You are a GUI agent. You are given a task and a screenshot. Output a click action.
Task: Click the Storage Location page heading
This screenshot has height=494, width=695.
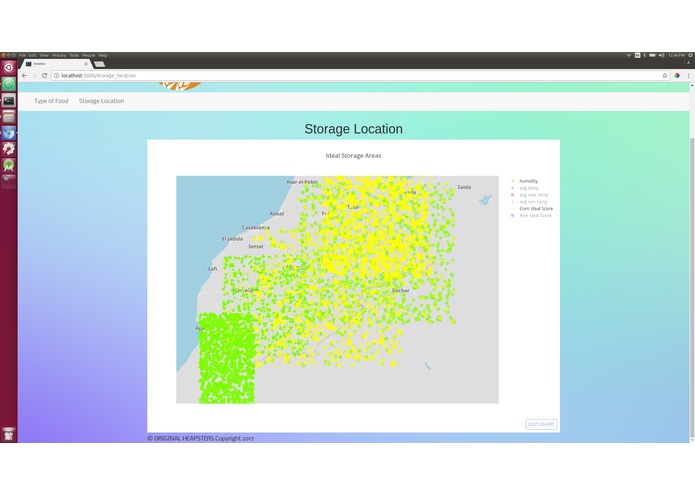point(353,129)
